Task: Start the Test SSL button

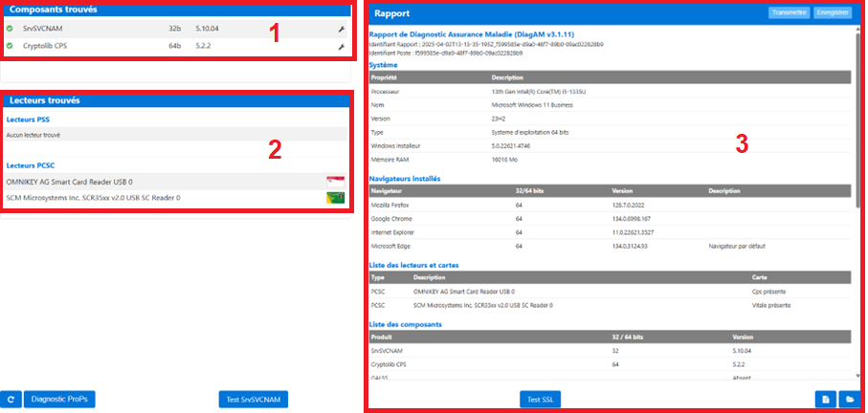Action: (542, 400)
